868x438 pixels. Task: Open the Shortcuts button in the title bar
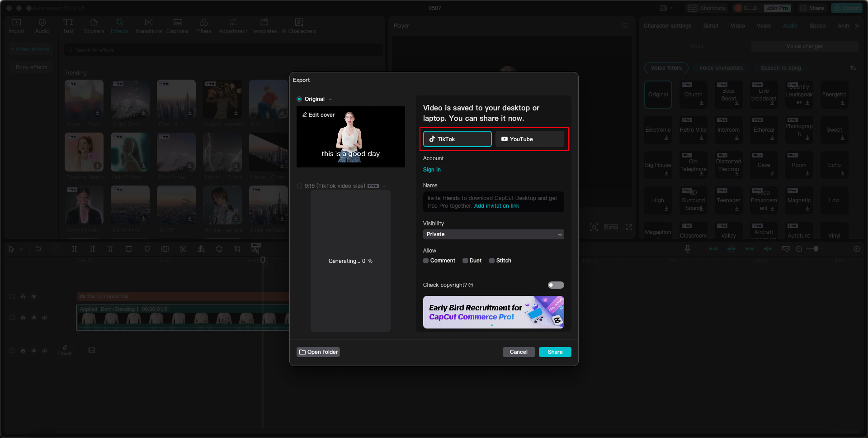706,8
